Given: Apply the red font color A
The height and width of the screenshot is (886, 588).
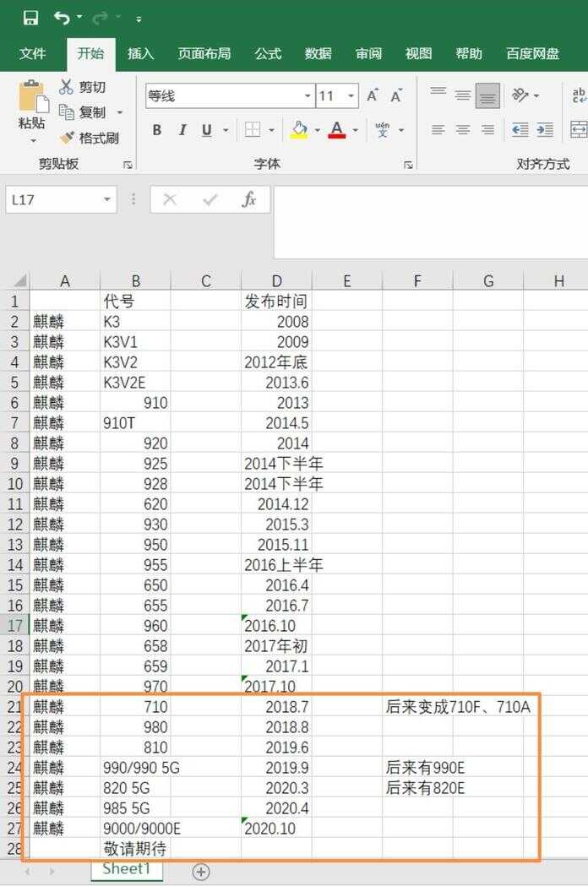Looking at the screenshot, I should [337, 130].
